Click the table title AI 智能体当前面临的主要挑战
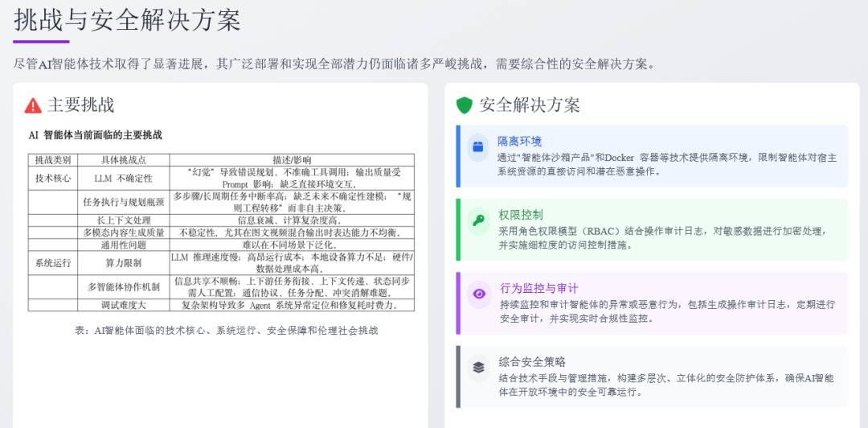This screenshot has height=428, width=868. (95, 134)
